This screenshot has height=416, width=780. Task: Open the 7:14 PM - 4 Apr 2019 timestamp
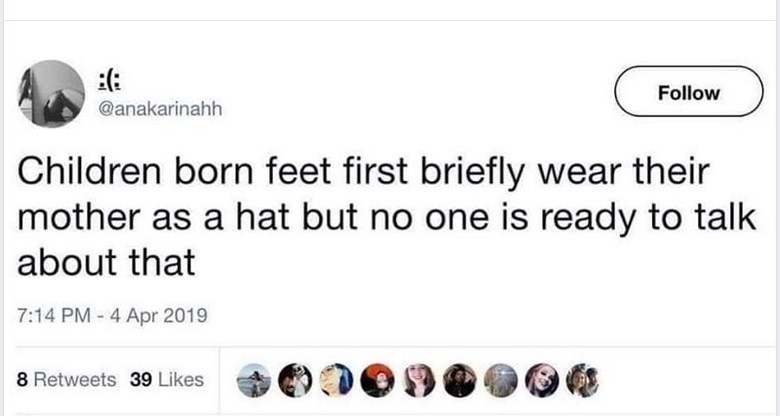coord(112,317)
